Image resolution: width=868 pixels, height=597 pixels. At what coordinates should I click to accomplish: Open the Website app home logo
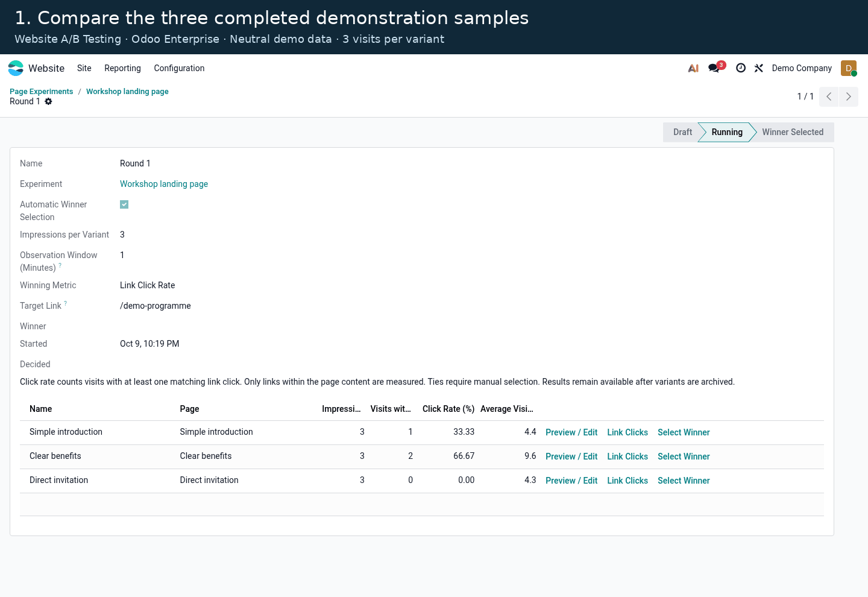[x=16, y=68]
